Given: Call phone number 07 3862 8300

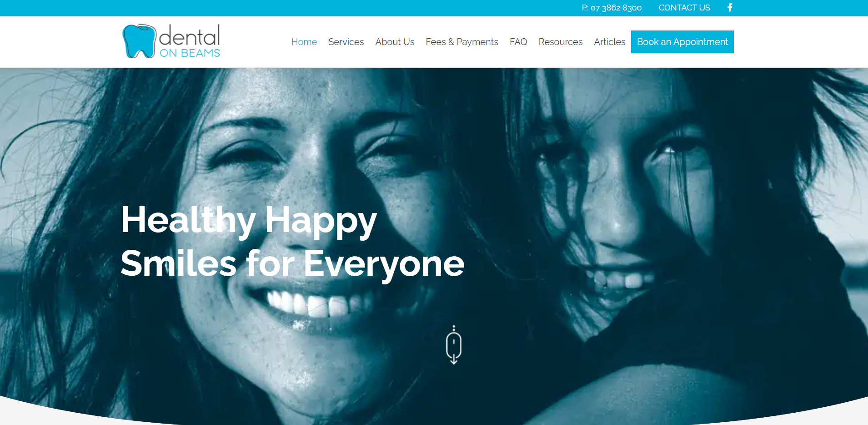Looking at the screenshot, I should (x=612, y=8).
